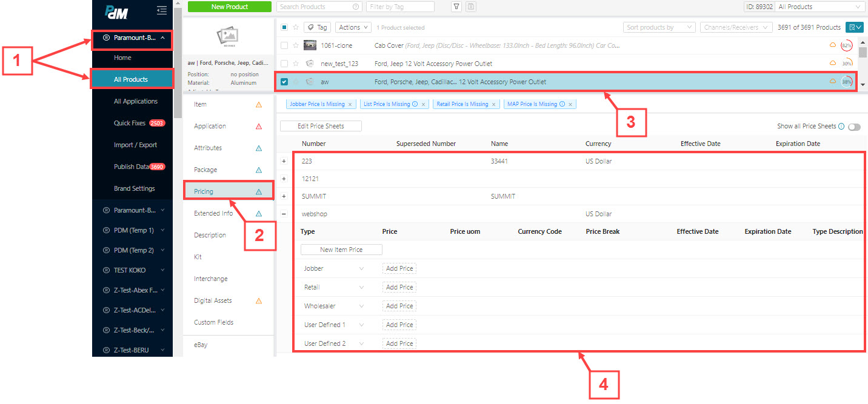Star the 1061-clone product
The image size is (868, 404).
[296, 45]
